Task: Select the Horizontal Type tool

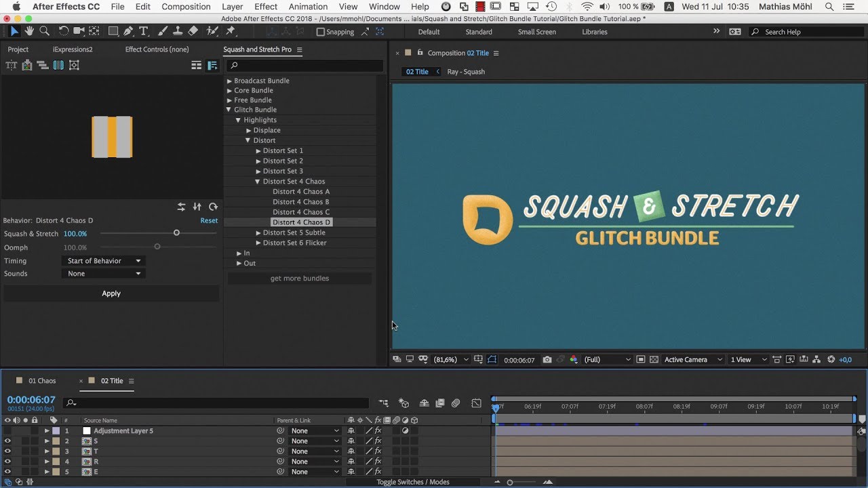Action: click(x=144, y=31)
